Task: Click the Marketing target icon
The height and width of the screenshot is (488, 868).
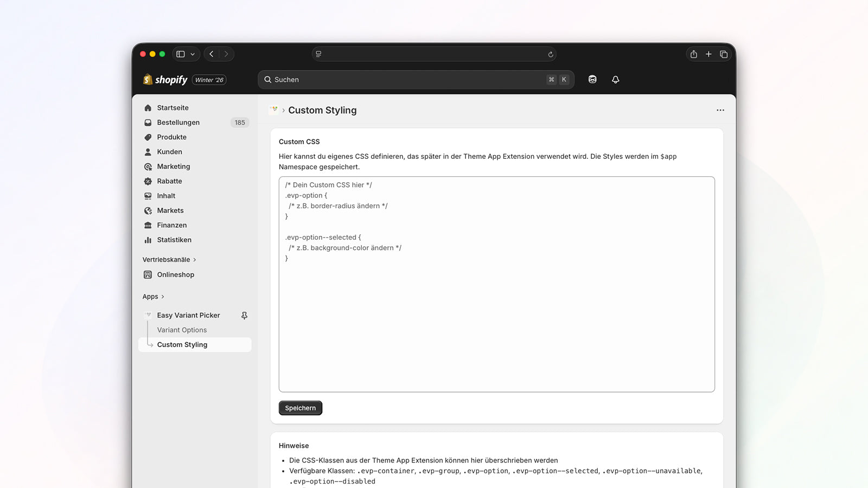Action: (148, 166)
